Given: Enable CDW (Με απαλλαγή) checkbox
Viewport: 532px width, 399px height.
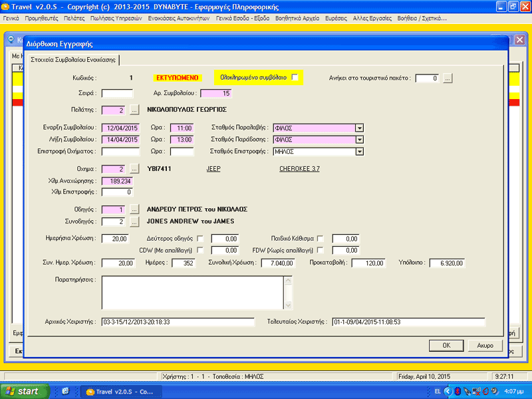Looking at the screenshot, I should pos(200,250).
